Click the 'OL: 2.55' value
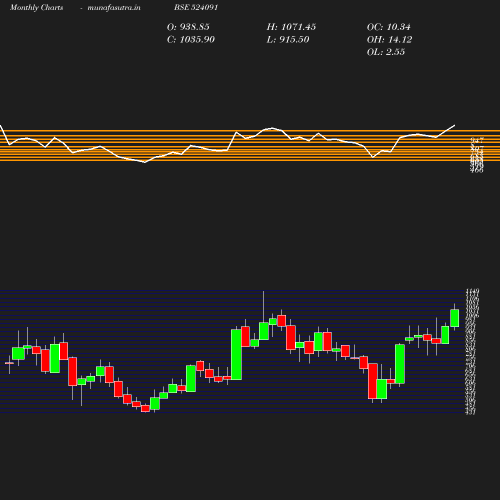Screen dimensions: 500x500 [x=386, y=52]
